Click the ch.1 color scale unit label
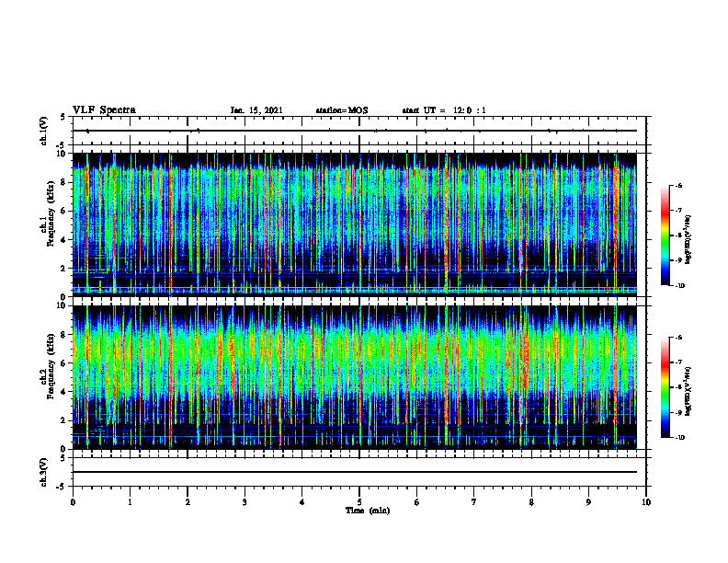Image resolution: width=728 pixels, height=563 pixels. click(688, 240)
